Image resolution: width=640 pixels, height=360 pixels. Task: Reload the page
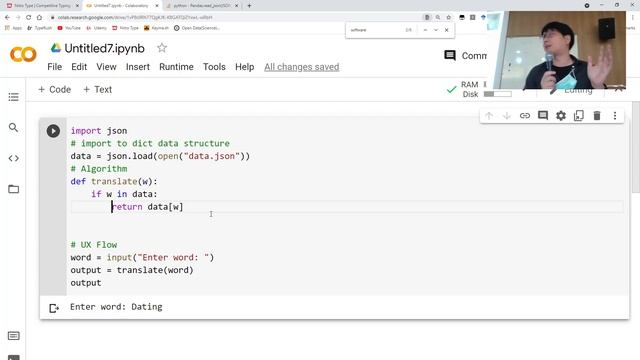(29, 18)
